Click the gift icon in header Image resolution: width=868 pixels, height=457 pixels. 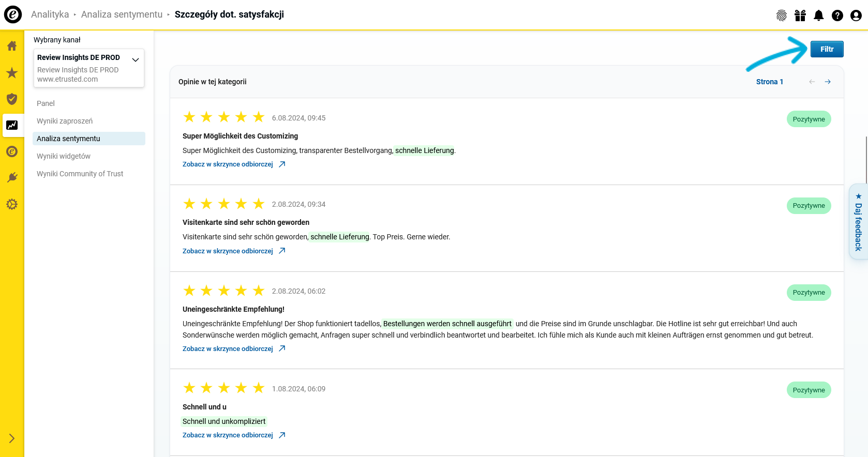[800, 16]
